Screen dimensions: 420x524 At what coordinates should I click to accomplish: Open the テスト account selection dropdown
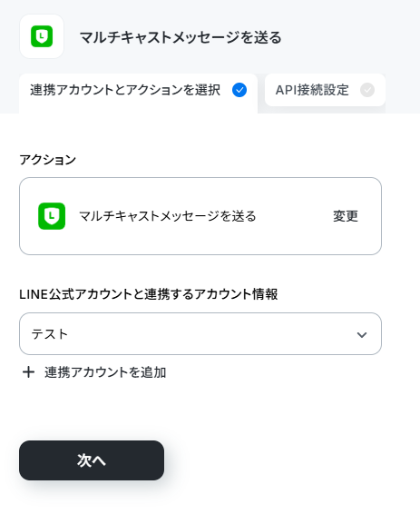200,333
